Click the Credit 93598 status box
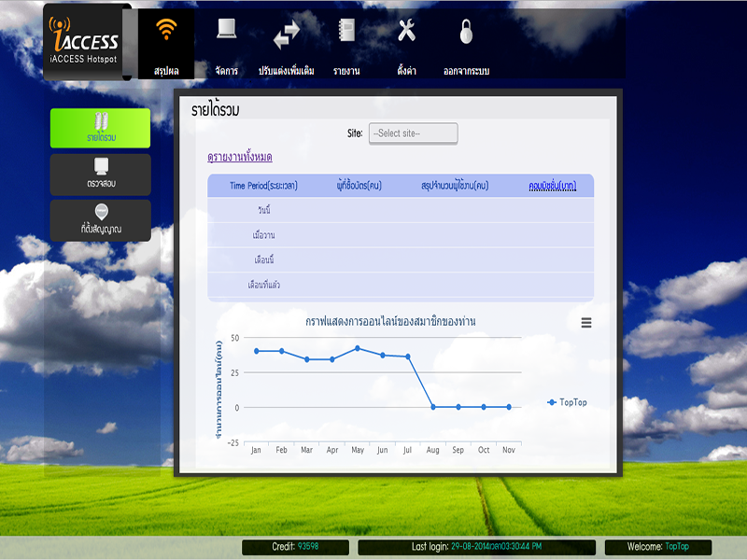 tap(295, 547)
